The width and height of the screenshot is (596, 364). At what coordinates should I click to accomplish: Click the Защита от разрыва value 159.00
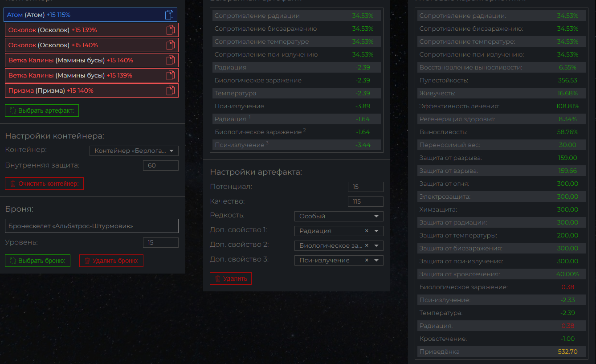567,158
